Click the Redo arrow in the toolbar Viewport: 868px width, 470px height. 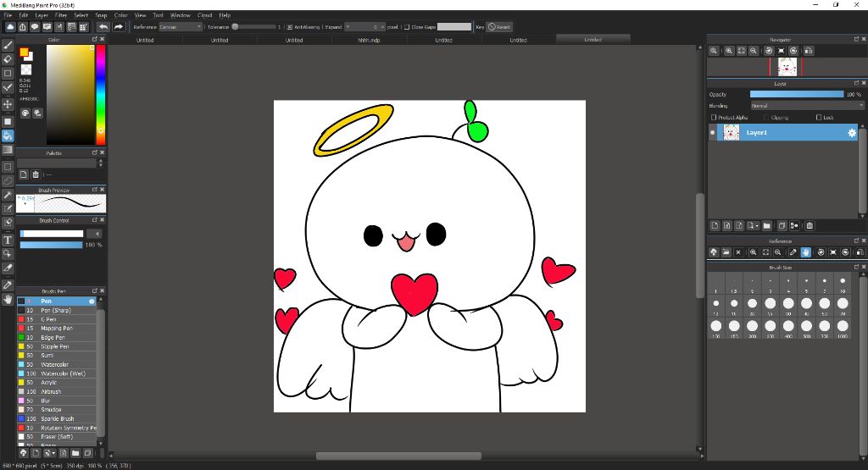(119, 26)
